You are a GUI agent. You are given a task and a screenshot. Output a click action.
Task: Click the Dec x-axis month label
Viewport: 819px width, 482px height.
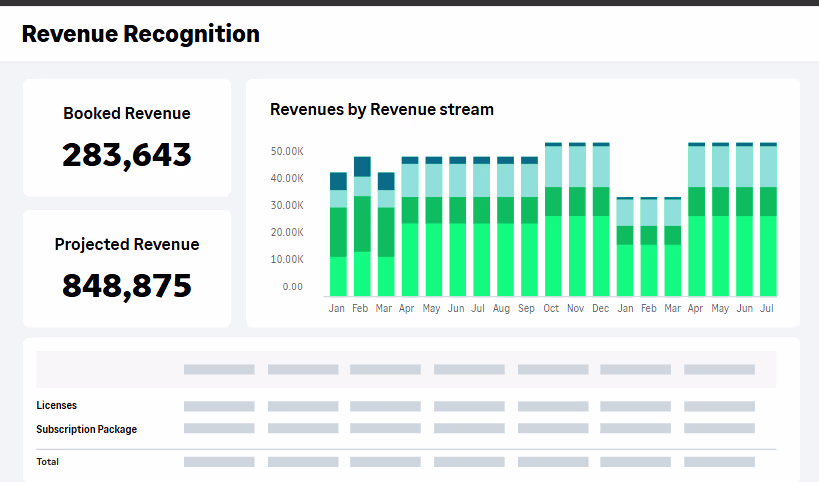[x=601, y=309]
